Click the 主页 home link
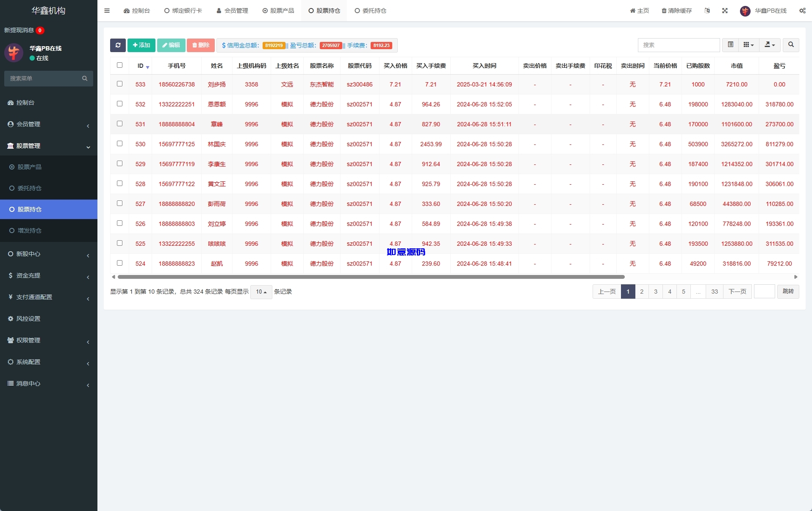Image resolution: width=812 pixels, height=511 pixels. coord(640,11)
